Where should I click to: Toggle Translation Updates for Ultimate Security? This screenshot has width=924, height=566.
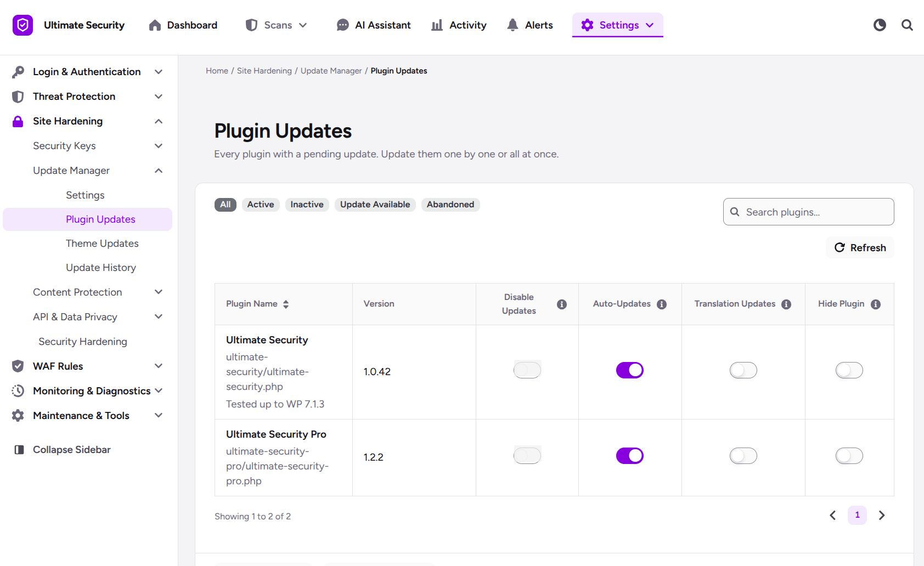pos(743,370)
